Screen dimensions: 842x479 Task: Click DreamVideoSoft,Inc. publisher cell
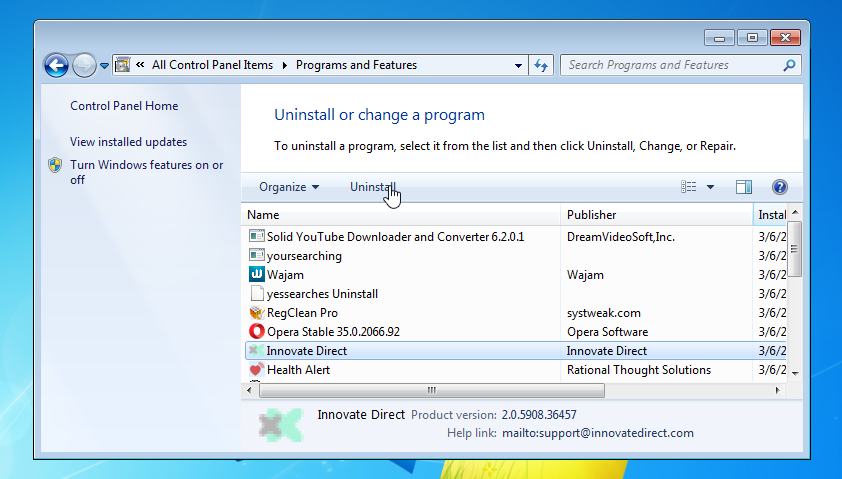[x=621, y=237]
